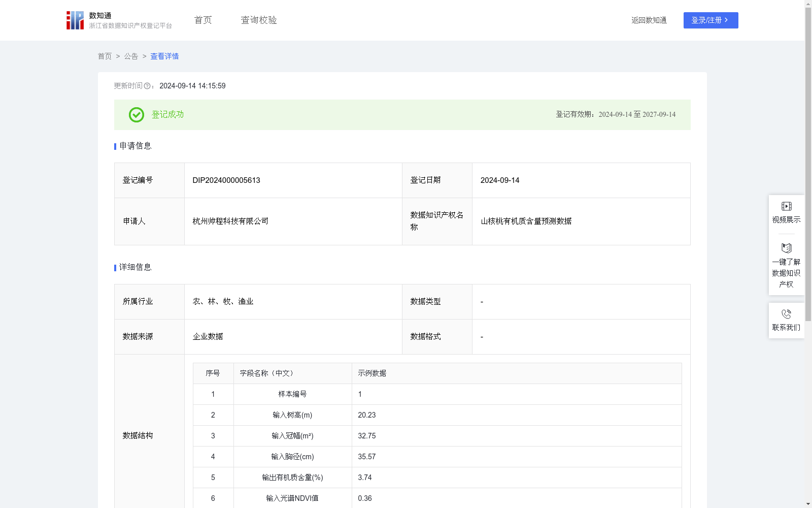Click the 登记有效期 validity period text
Viewport: 812px width, 508px height.
point(616,115)
